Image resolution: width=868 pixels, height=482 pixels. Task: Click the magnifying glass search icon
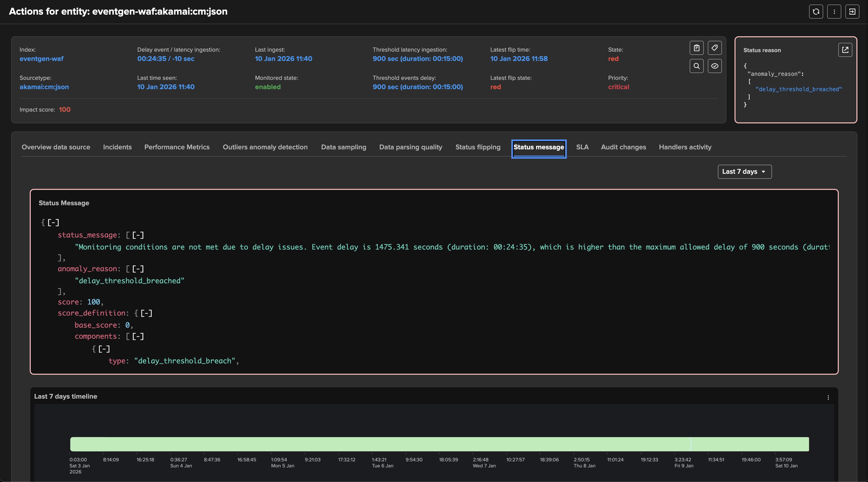(x=696, y=66)
